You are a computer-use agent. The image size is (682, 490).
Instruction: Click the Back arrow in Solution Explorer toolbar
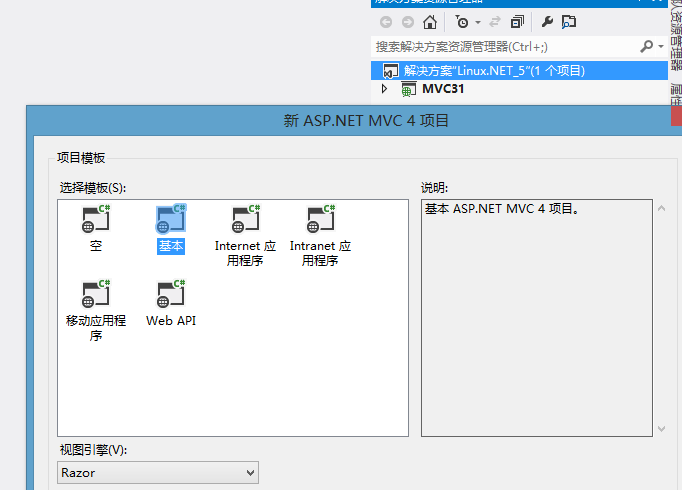click(386, 22)
